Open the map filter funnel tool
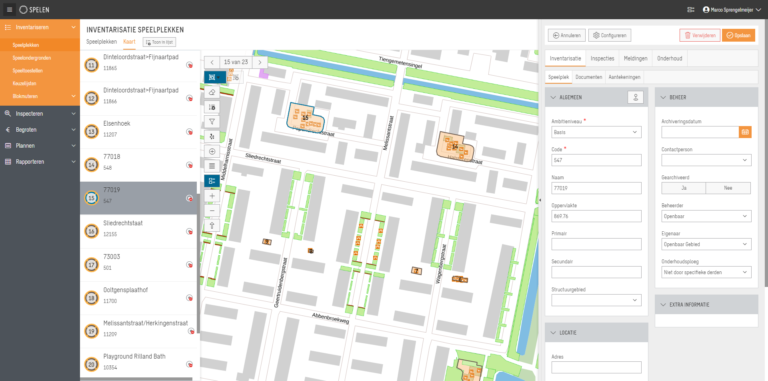Viewport: 768px width, 381px height. (x=212, y=121)
